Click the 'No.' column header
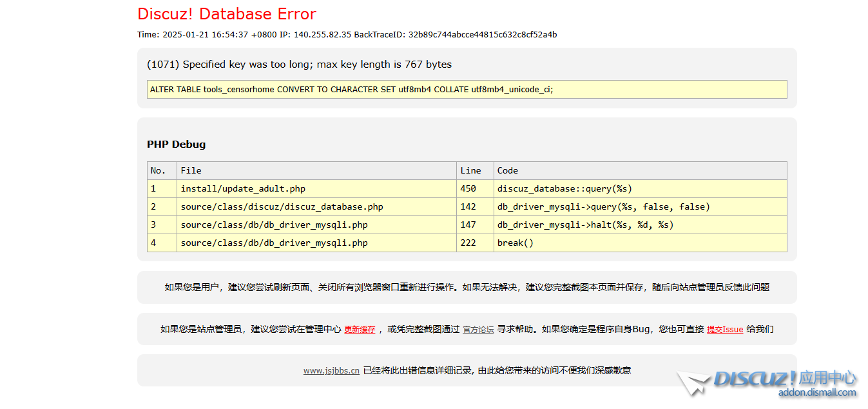The width and height of the screenshot is (868, 409). (162, 170)
